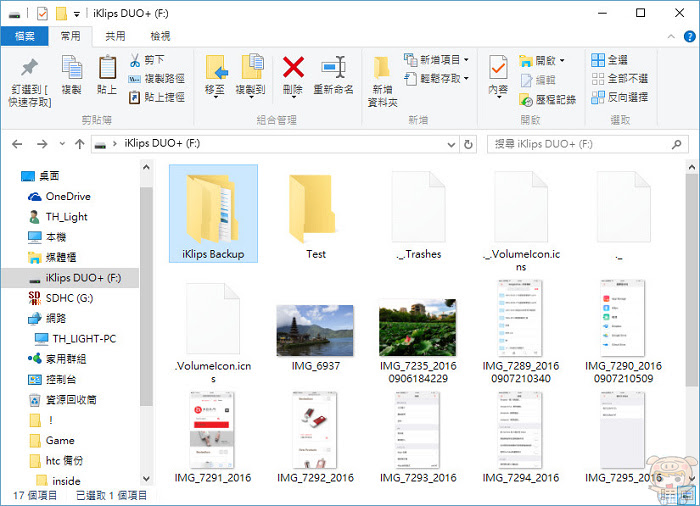Refresh the current folder view
Screen dimensions: 700x506
click(x=468, y=144)
